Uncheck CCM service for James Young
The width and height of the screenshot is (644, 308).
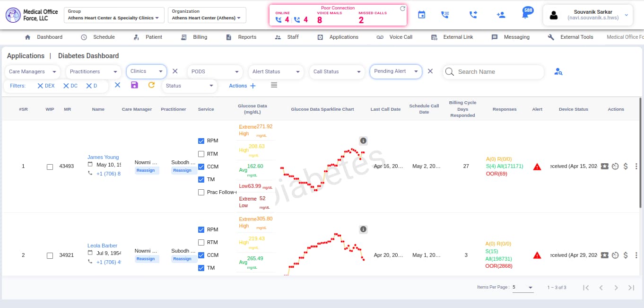(x=201, y=167)
